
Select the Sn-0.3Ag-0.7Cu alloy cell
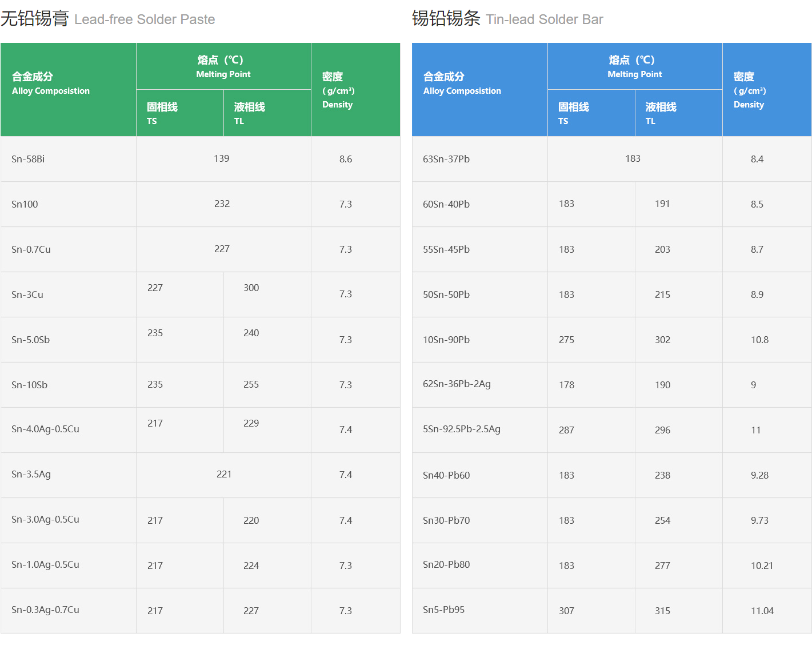click(45, 610)
